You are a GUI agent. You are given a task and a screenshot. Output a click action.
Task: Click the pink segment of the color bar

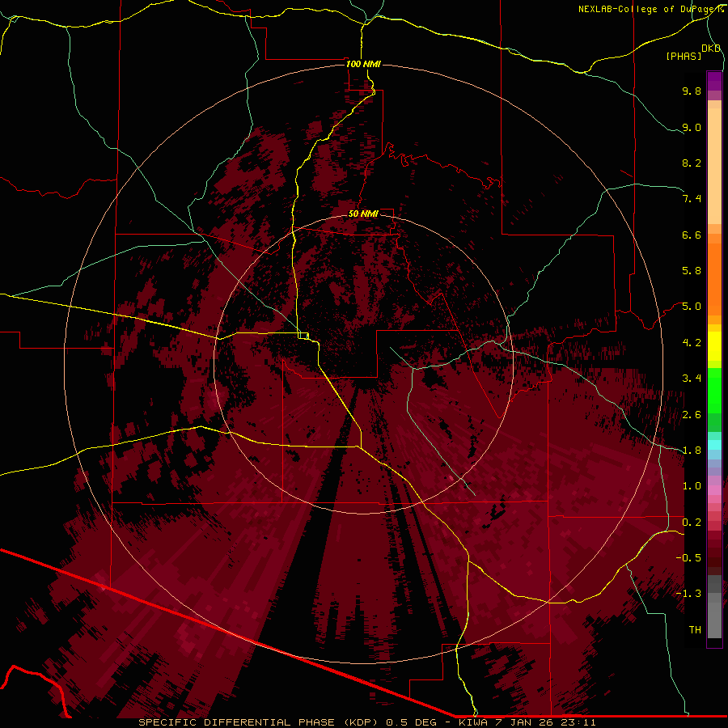714,490
